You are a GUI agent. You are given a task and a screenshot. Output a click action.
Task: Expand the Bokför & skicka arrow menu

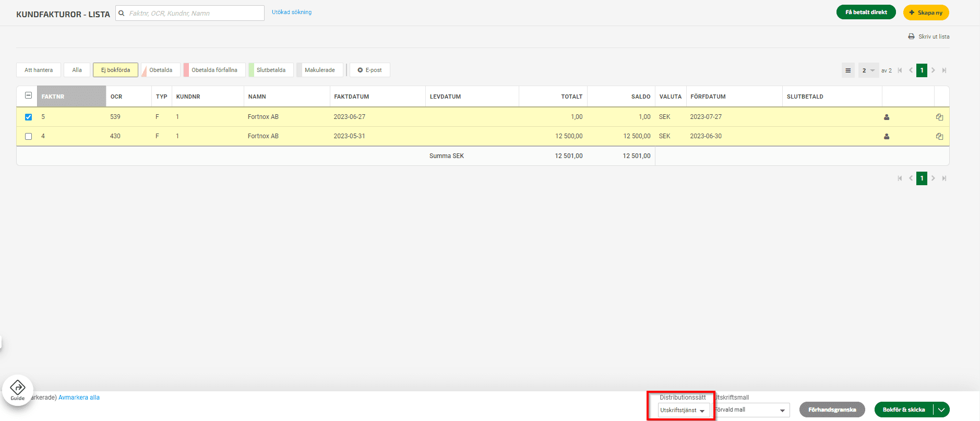click(x=941, y=410)
